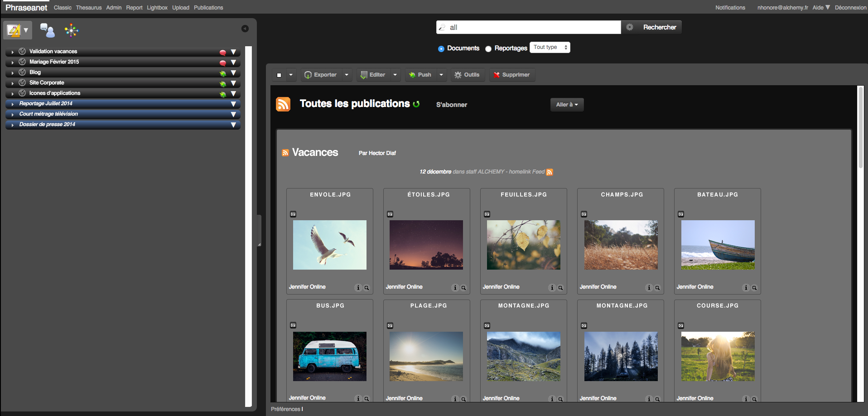Click the camera type icon on ENVOLE.JPG
This screenshot has height=416, width=868.
(293, 214)
